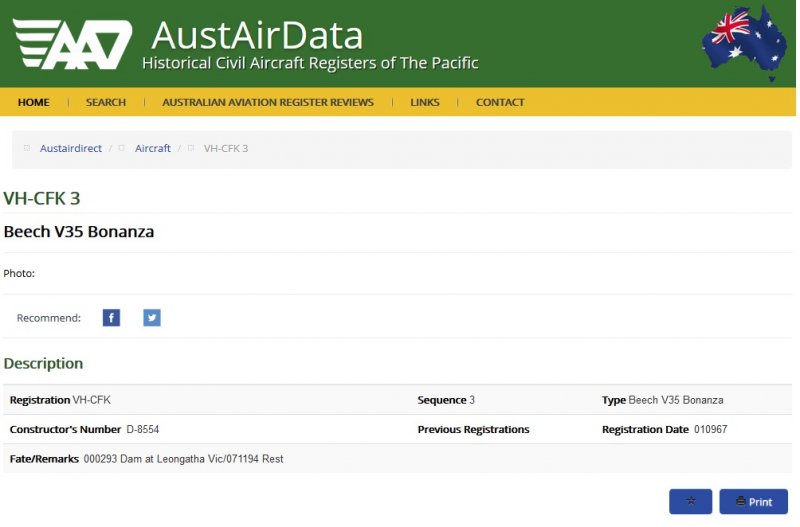
Task: Select Type value Beech V35 Bonanza
Action: pos(676,400)
